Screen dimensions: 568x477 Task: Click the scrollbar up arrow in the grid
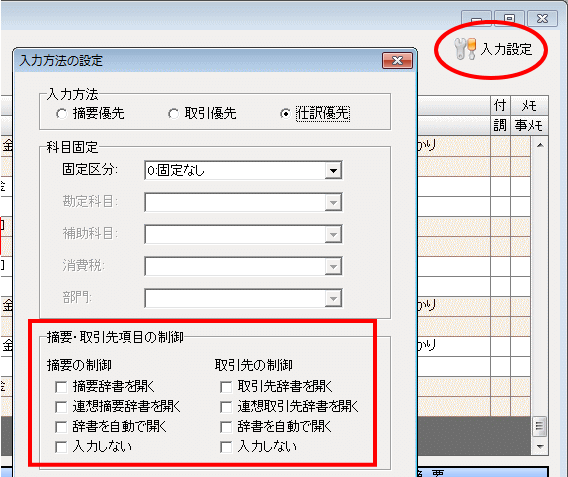click(540, 145)
